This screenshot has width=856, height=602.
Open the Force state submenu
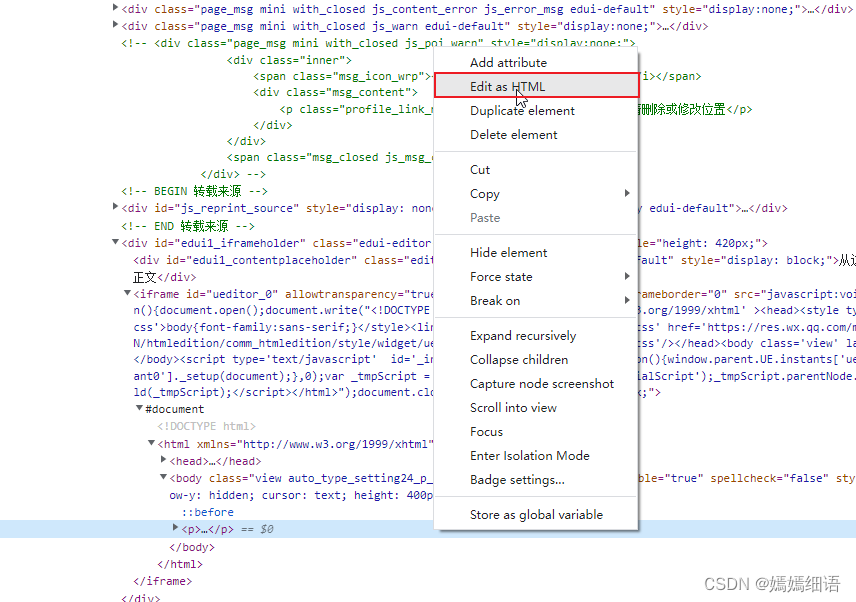pyautogui.click(x=536, y=277)
